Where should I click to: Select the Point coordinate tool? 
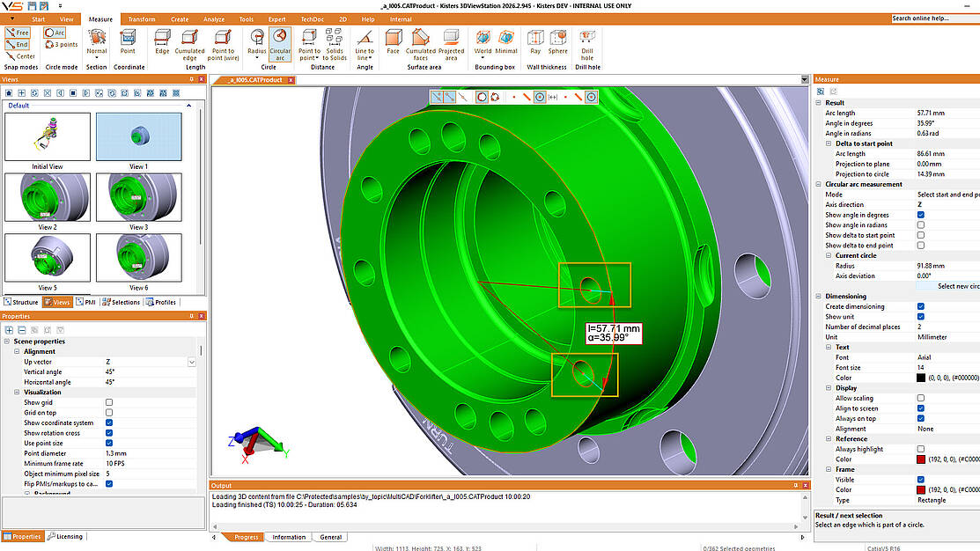point(129,42)
